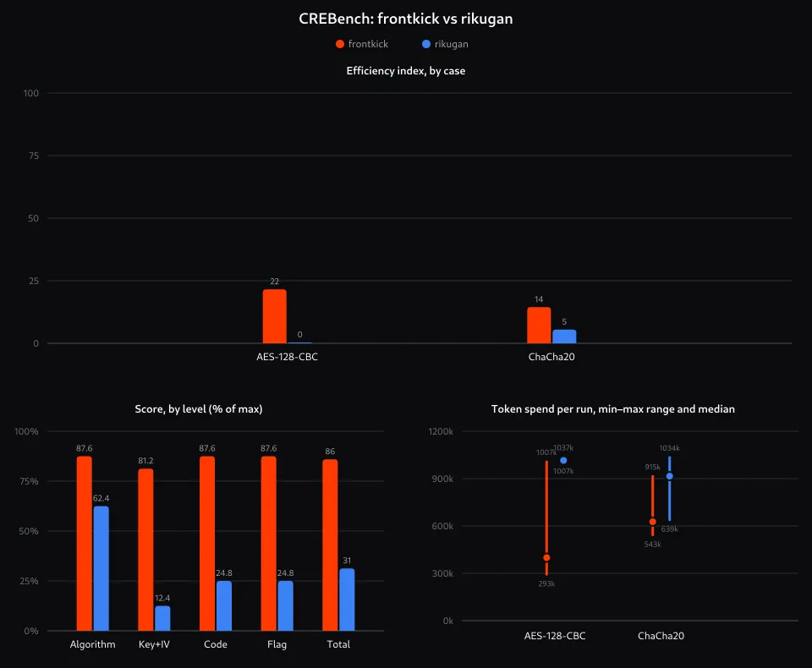Viewport: 812px width, 668px height.
Task: Click the '12.4' Key+IV value label
Action: click(162, 598)
